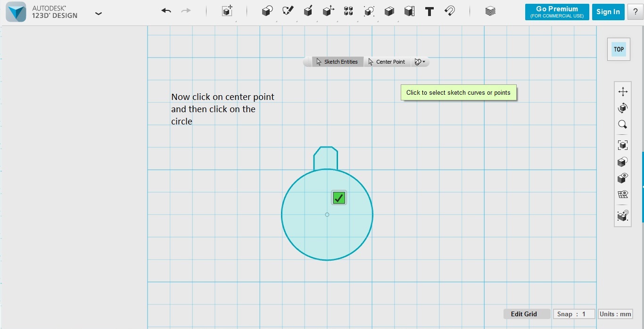Activate the Pan navigation tool

click(622, 91)
